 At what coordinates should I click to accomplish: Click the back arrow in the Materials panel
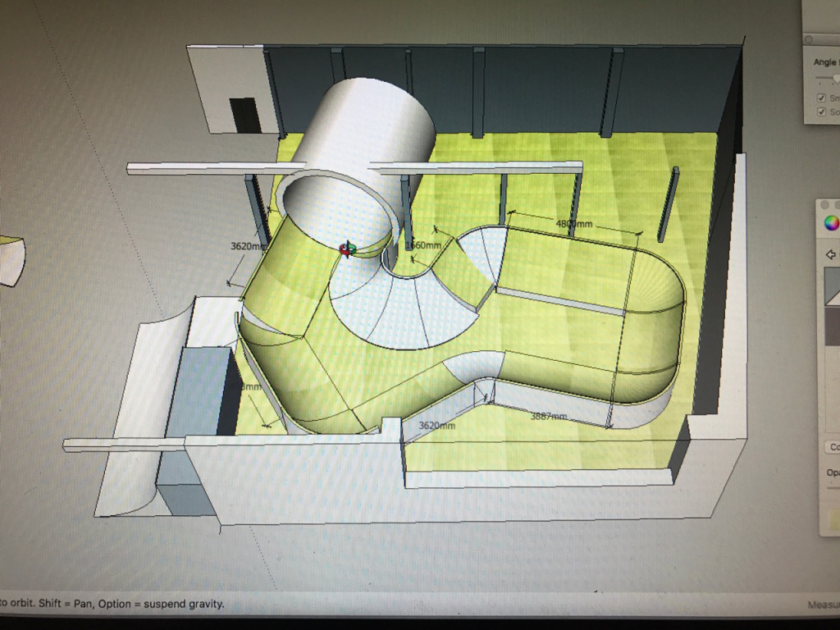(x=830, y=254)
